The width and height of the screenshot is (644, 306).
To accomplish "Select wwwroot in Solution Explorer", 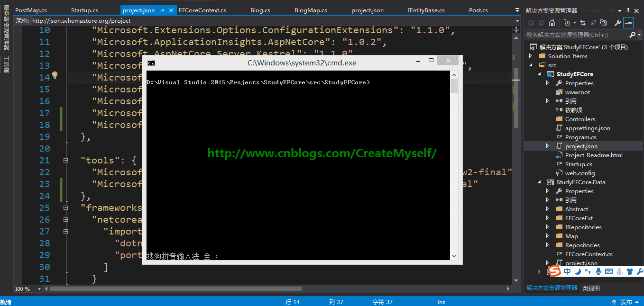I will 578,92.
